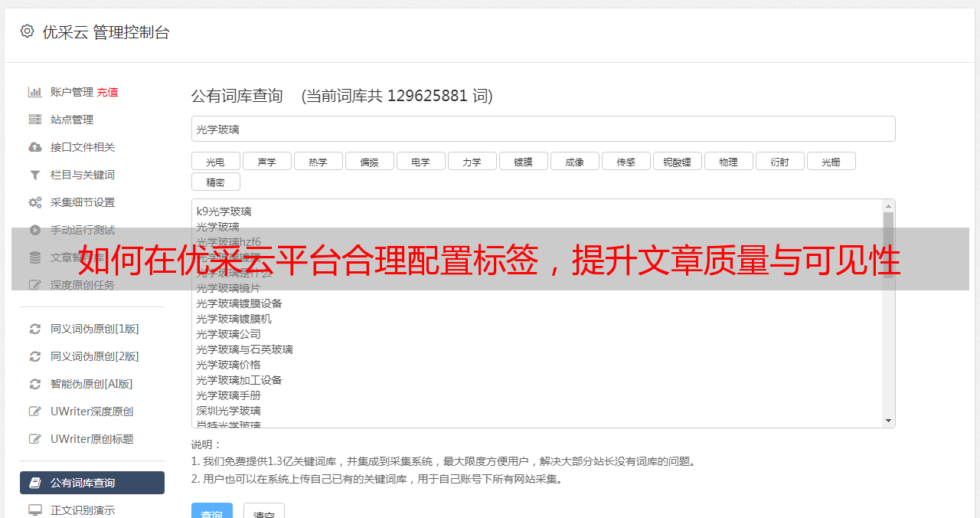Click the 镀膜 tag button
980x518 pixels.
[524, 161]
